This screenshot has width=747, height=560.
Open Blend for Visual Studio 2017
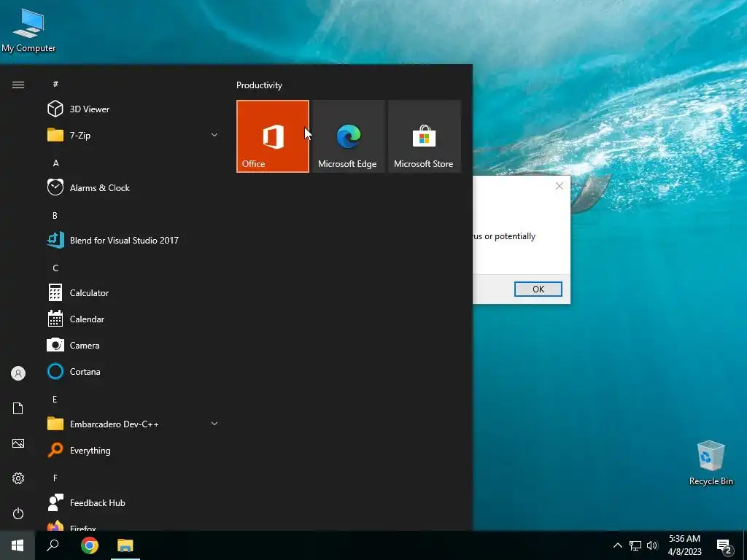133,241
